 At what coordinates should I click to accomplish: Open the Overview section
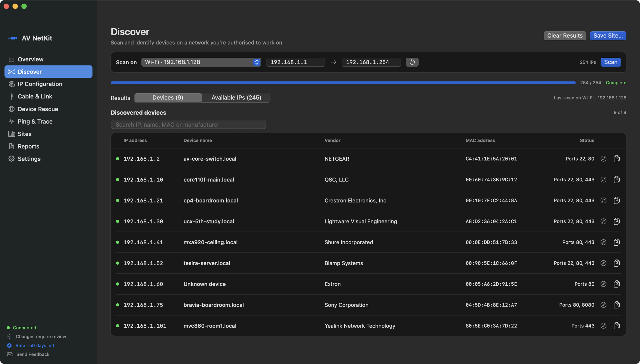click(x=48, y=59)
